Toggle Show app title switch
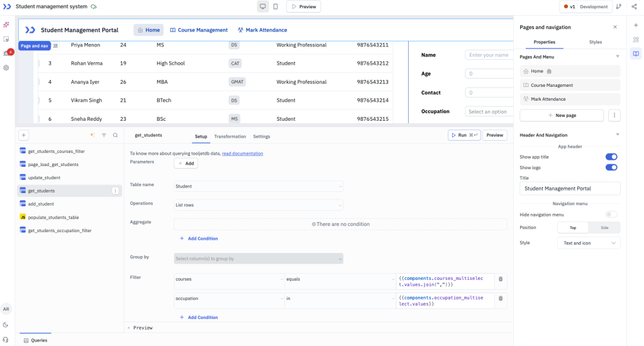The height and width of the screenshot is (346, 644). coord(611,157)
